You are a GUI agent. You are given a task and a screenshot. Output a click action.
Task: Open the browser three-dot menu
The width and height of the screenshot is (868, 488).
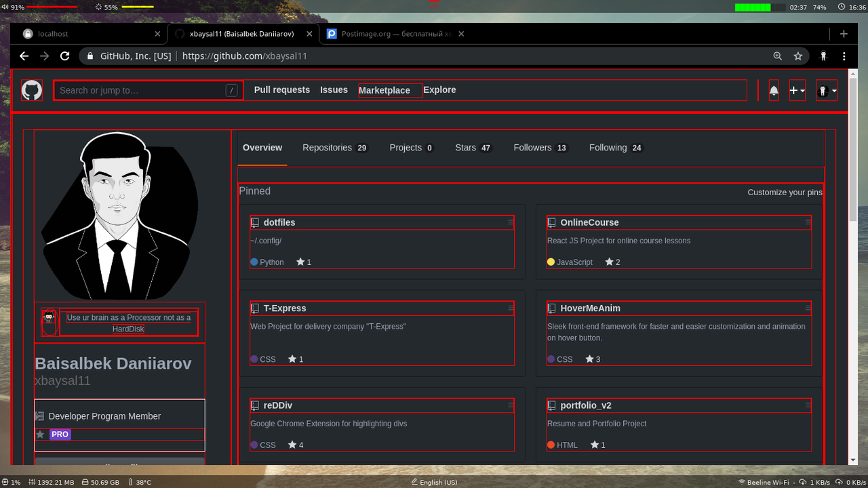pyautogui.click(x=844, y=56)
